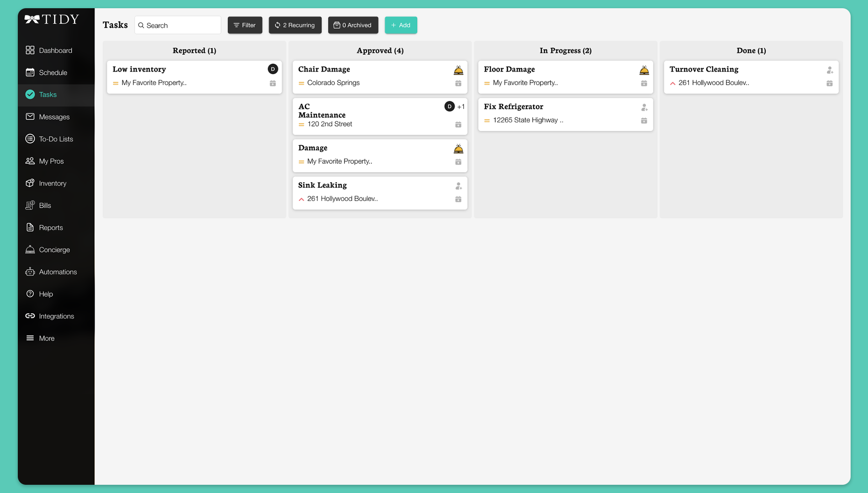Open the Filter options
This screenshot has width=868, height=493.
(245, 25)
